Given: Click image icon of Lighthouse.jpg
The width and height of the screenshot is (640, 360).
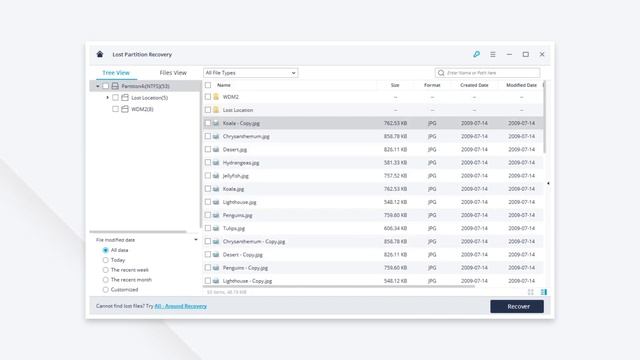Looking at the screenshot, I should (216, 202).
